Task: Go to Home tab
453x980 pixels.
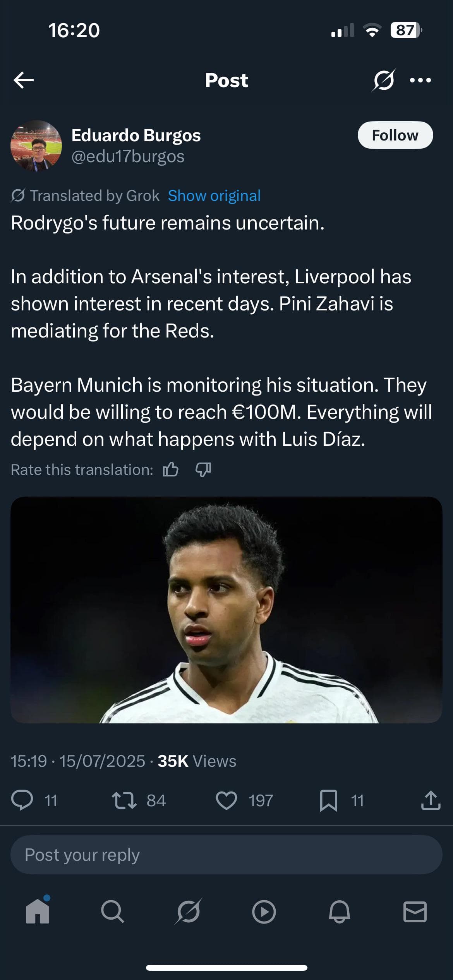Action: (x=38, y=911)
